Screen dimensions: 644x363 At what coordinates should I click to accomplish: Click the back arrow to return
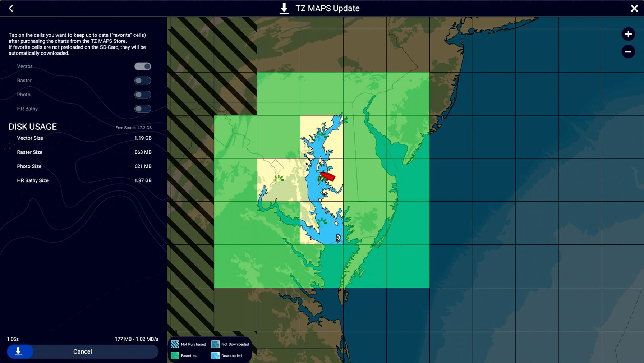[11, 8]
